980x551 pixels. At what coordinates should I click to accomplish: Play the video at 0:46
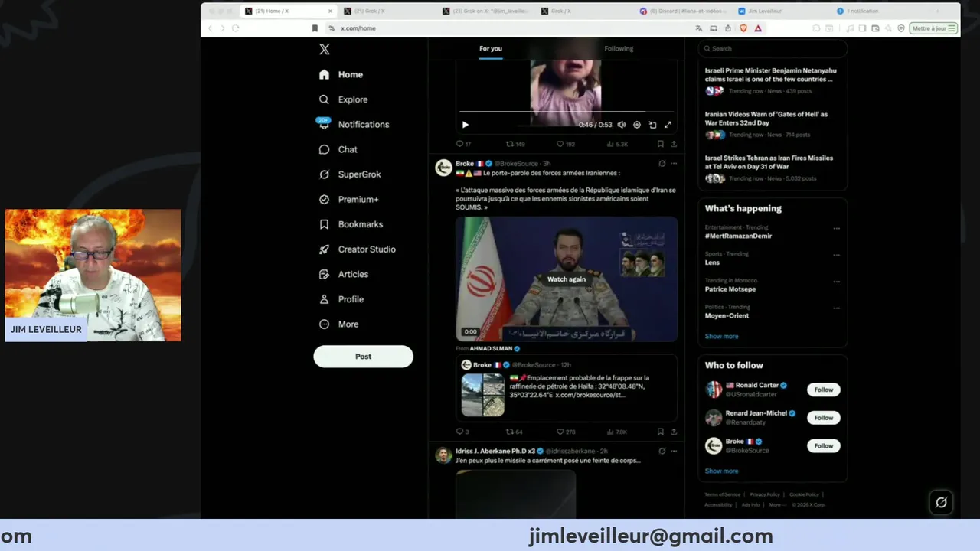coord(465,125)
